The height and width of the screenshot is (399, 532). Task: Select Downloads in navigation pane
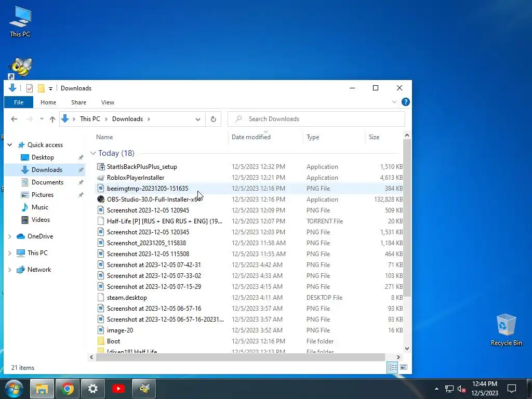click(47, 170)
